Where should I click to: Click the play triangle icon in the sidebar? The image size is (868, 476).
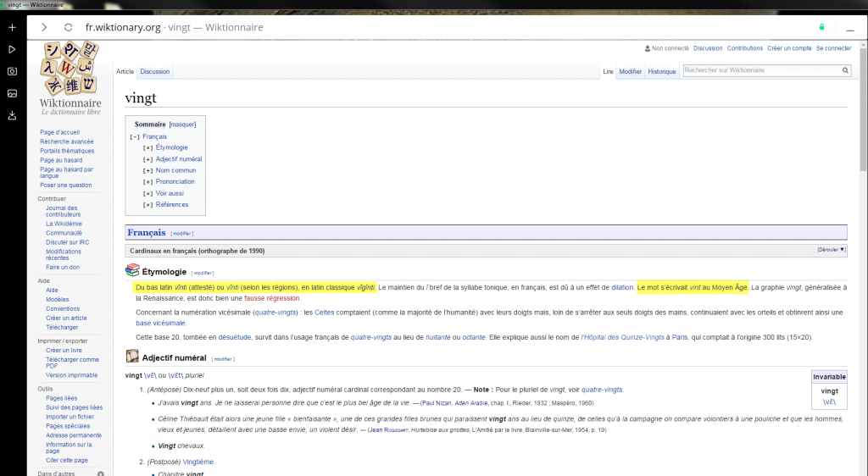tap(12, 50)
